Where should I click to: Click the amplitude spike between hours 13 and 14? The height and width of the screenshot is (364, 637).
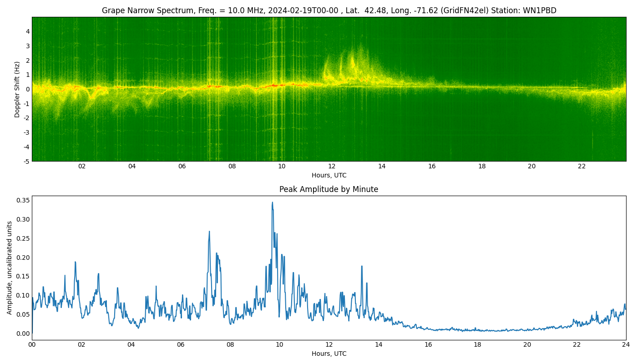(x=362, y=267)
